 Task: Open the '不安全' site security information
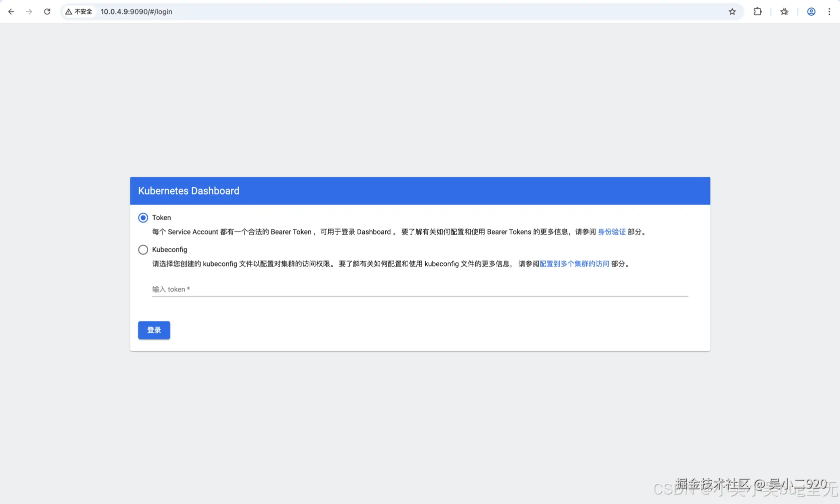[78, 11]
